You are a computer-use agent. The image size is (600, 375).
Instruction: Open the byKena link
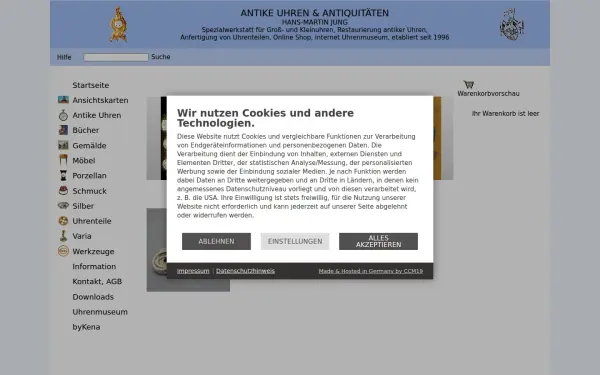[86, 327]
